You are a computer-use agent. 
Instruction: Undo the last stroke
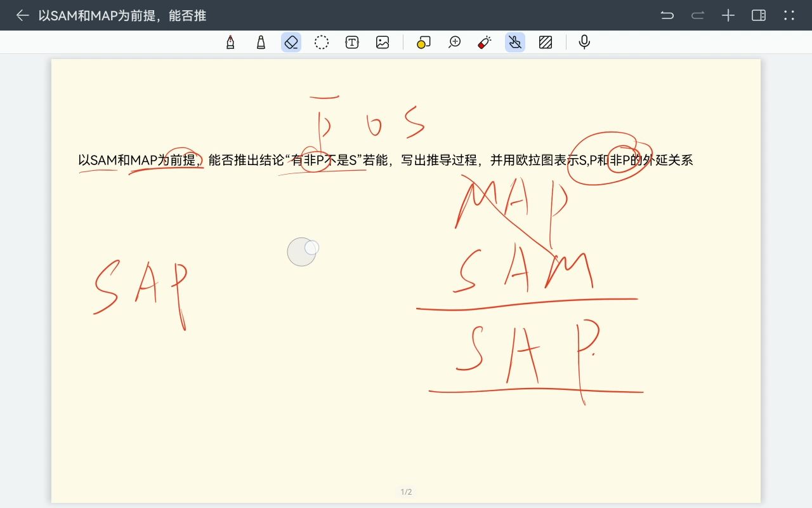pos(667,15)
